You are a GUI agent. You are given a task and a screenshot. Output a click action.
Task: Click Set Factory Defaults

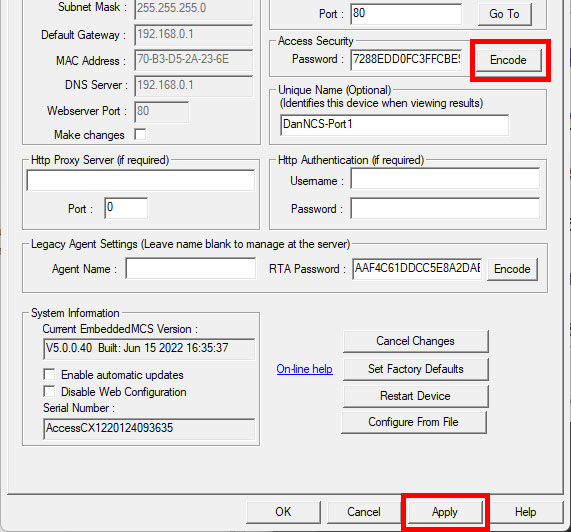tap(416, 369)
